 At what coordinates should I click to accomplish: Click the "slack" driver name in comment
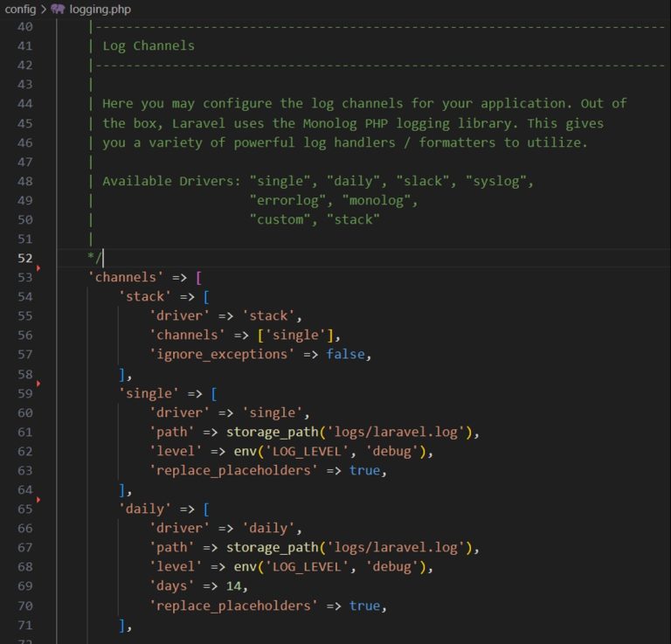423,181
